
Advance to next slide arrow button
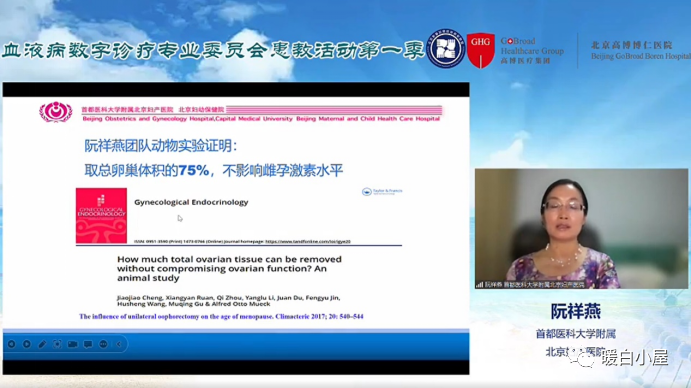click(x=27, y=344)
